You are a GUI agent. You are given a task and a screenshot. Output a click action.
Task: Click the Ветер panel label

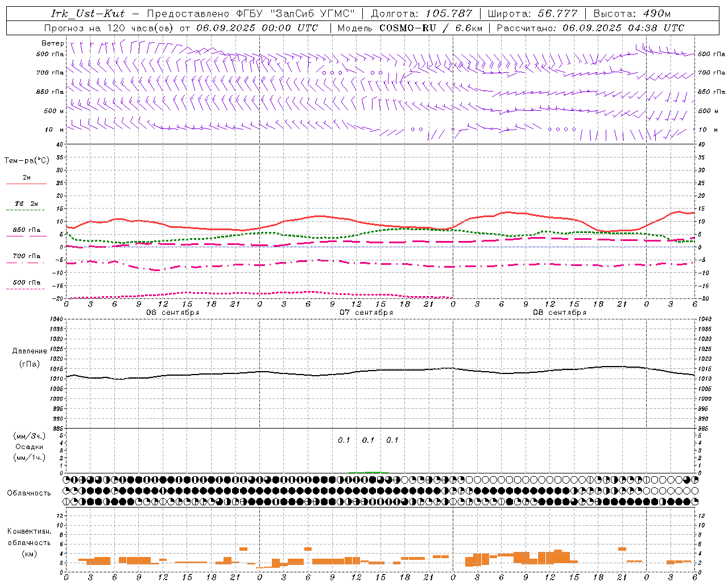[x=52, y=43]
